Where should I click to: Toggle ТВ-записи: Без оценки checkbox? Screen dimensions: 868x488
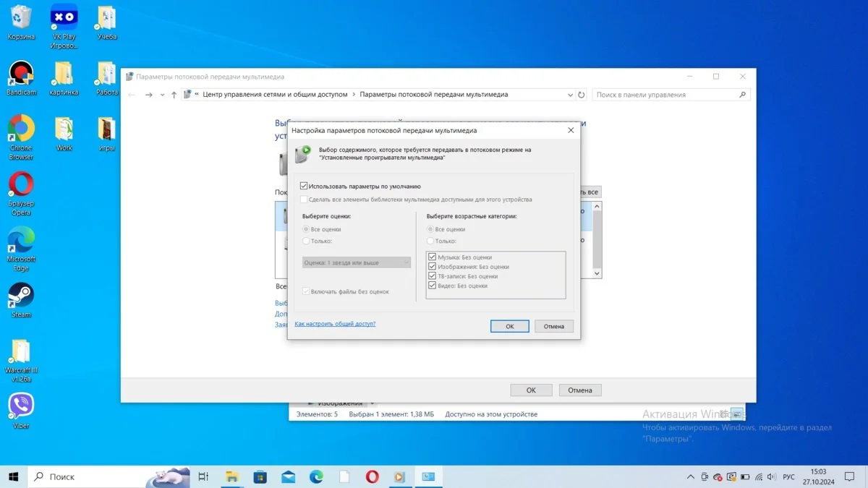tap(433, 276)
